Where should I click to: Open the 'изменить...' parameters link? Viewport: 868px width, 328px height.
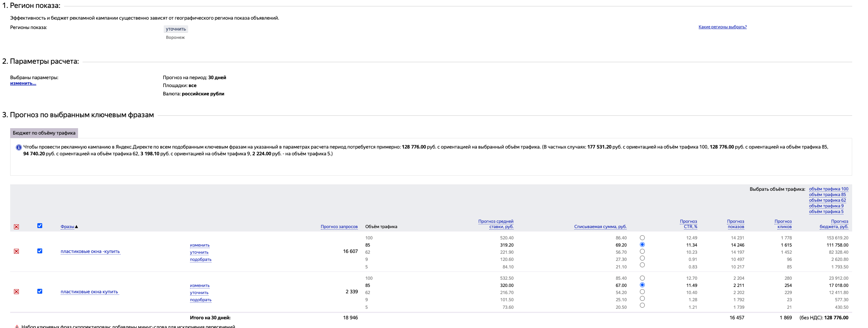pos(23,83)
